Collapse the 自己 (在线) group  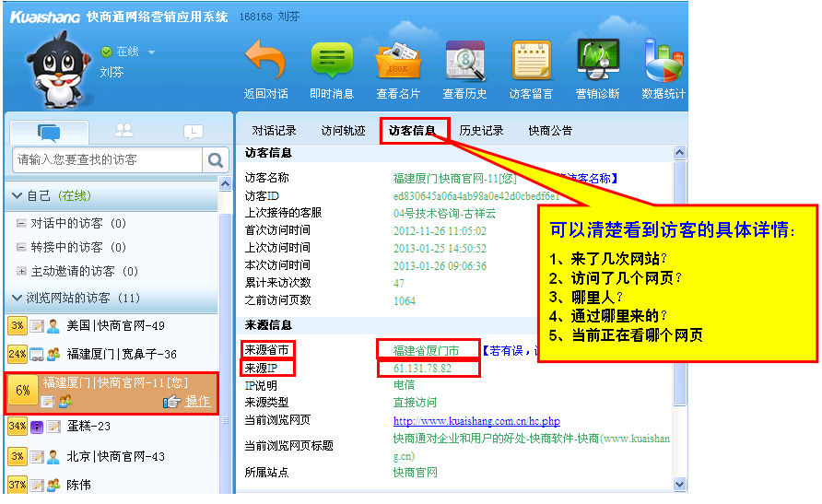click(17, 196)
